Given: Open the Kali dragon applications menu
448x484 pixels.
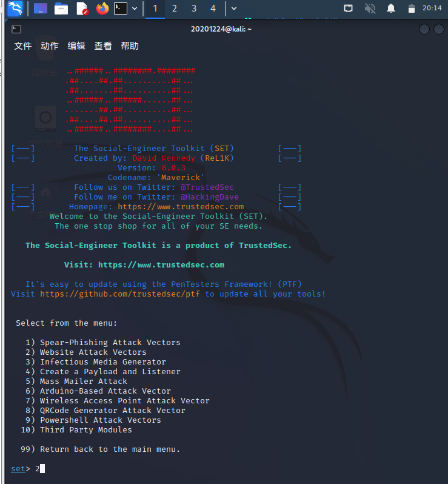Looking at the screenshot, I should [x=15, y=8].
